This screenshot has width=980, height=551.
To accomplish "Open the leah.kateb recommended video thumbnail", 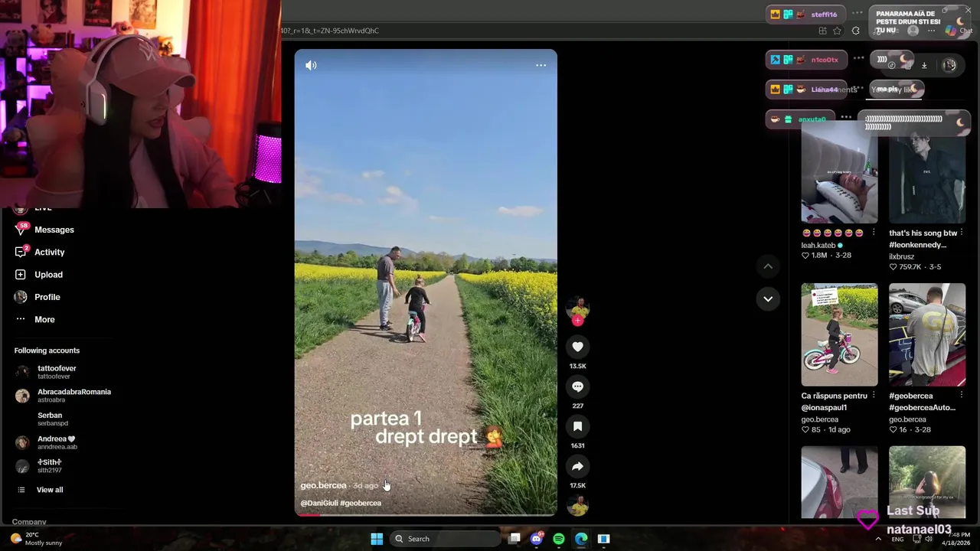I will click(839, 171).
